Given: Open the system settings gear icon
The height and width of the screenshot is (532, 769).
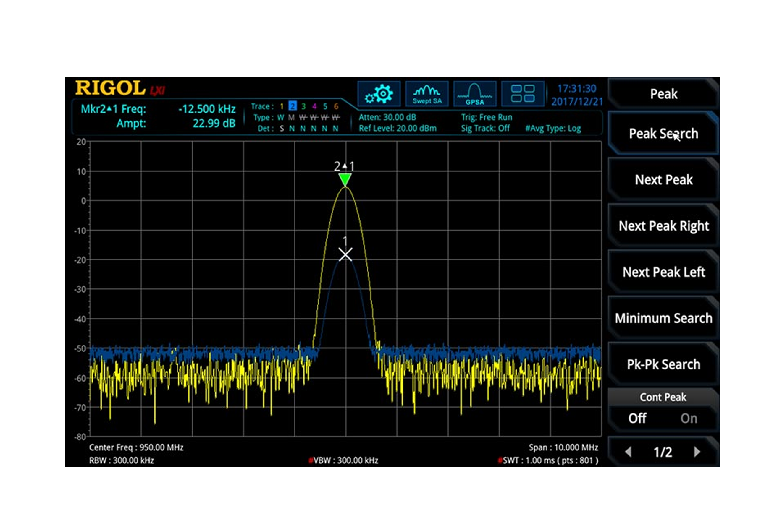Looking at the screenshot, I should tap(379, 94).
